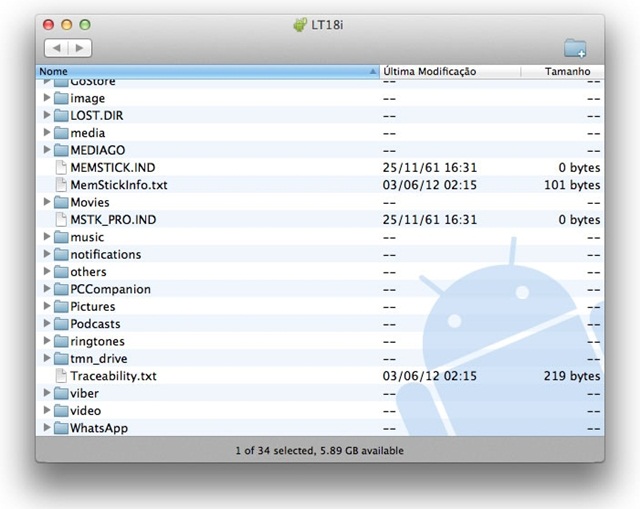Image resolution: width=640 pixels, height=509 pixels.
Task: Click the 101 bytes size value
Action: click(572, 185)
